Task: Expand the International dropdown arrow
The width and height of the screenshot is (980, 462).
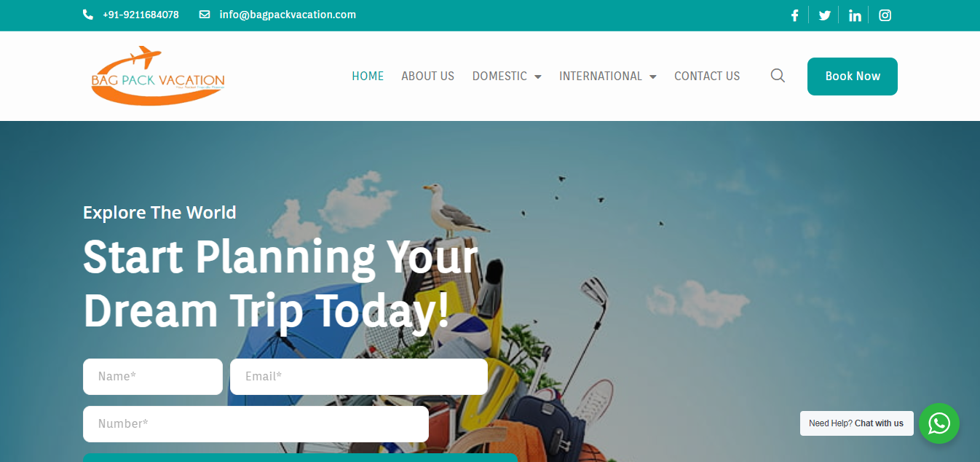Action: 653,77
